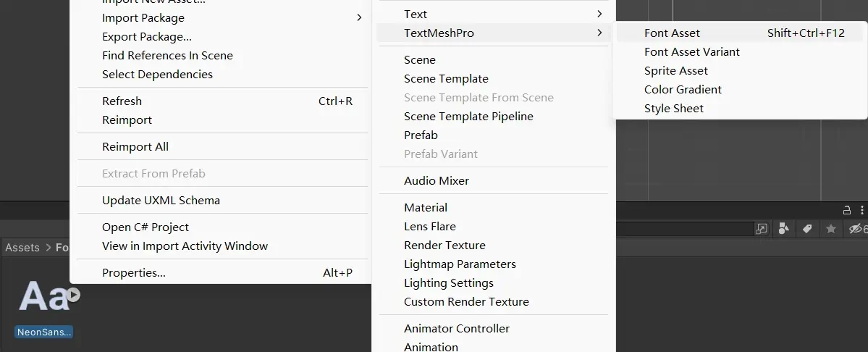Select Sprite Asset menu entry
The width and height of the screenshot is (868, 352).
tap(676, 70)
